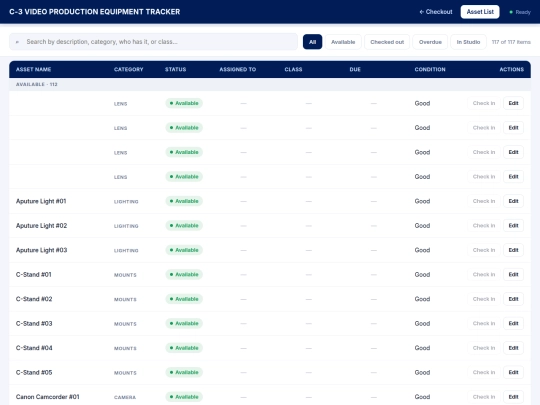540x405 pixels.
Task: Click the ASSIGNED TO column header
Action: pos(238,69)
